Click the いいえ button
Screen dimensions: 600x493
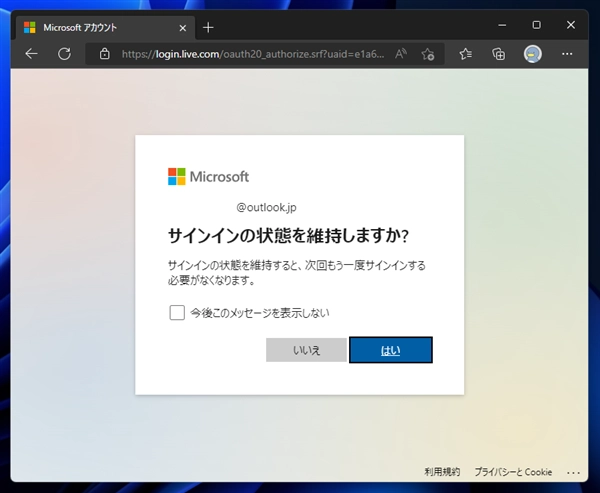(x=307, y=350)
